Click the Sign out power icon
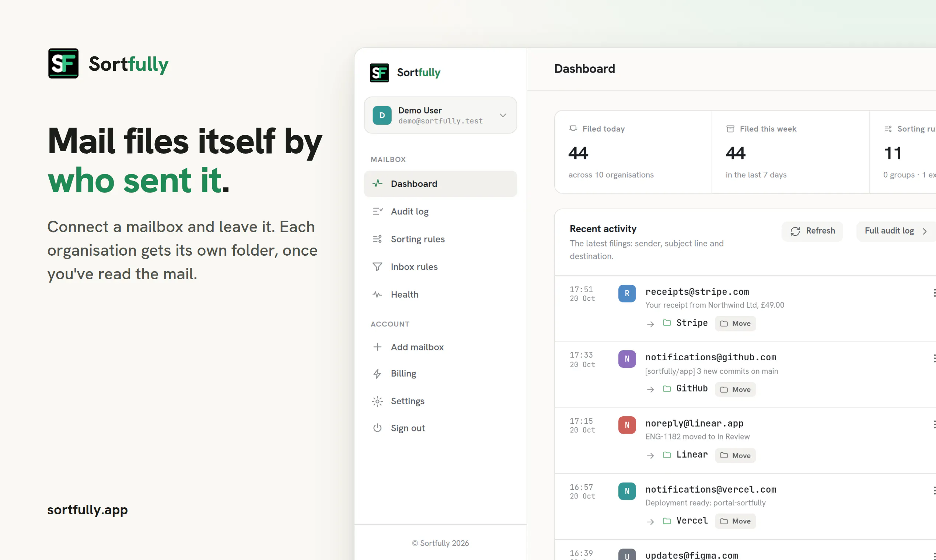 377,428
